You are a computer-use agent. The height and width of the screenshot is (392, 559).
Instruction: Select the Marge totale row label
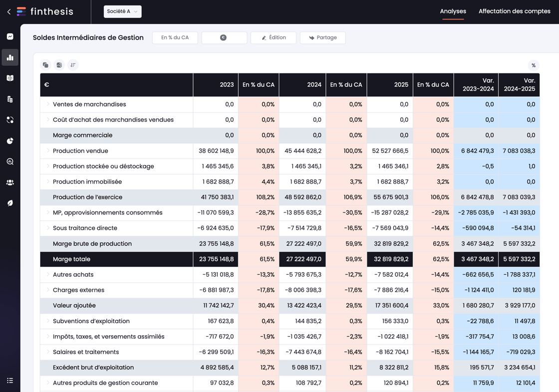[72, 259]
